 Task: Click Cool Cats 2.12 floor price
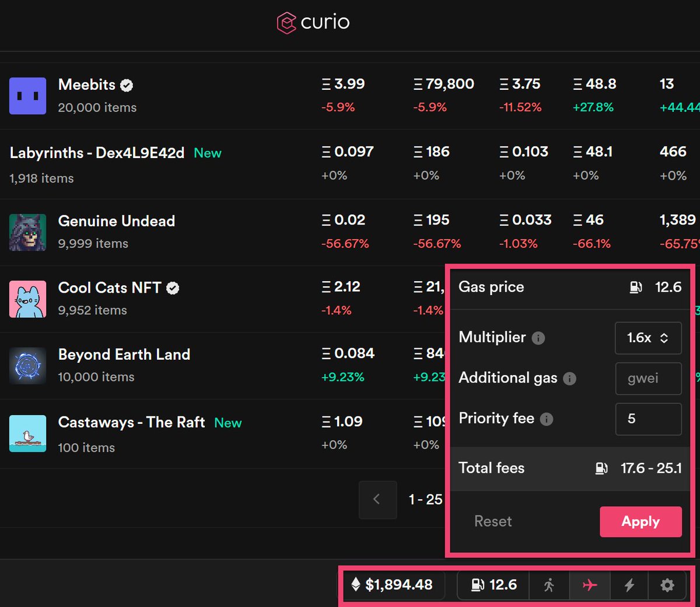341,287
